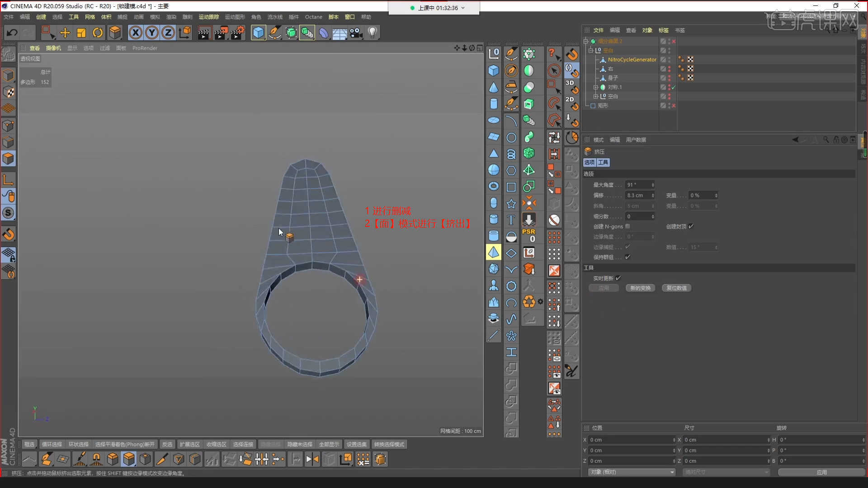Collapse the upper 空白 null node
Viewport: 868px width, 488px height.
[591, 51]
